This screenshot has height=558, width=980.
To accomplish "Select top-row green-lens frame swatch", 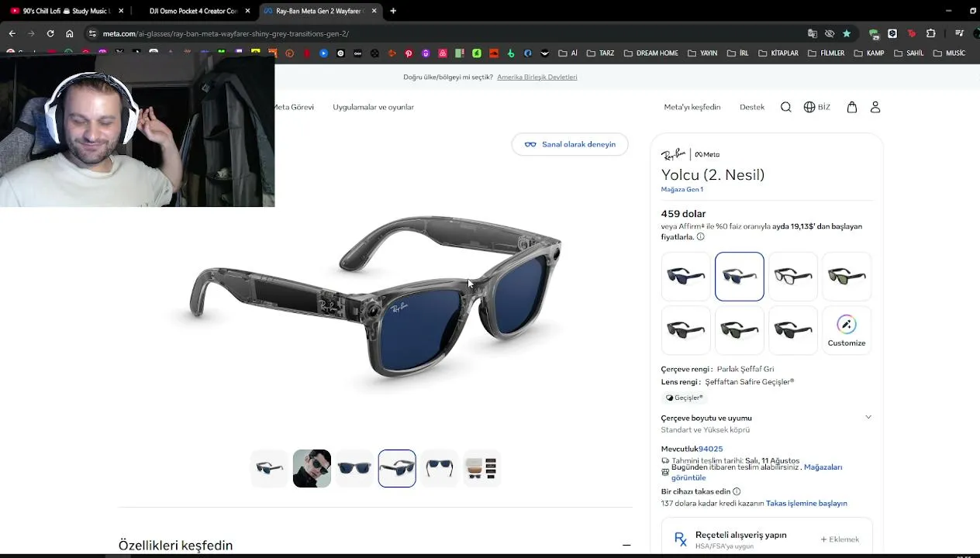I will 847,276.
